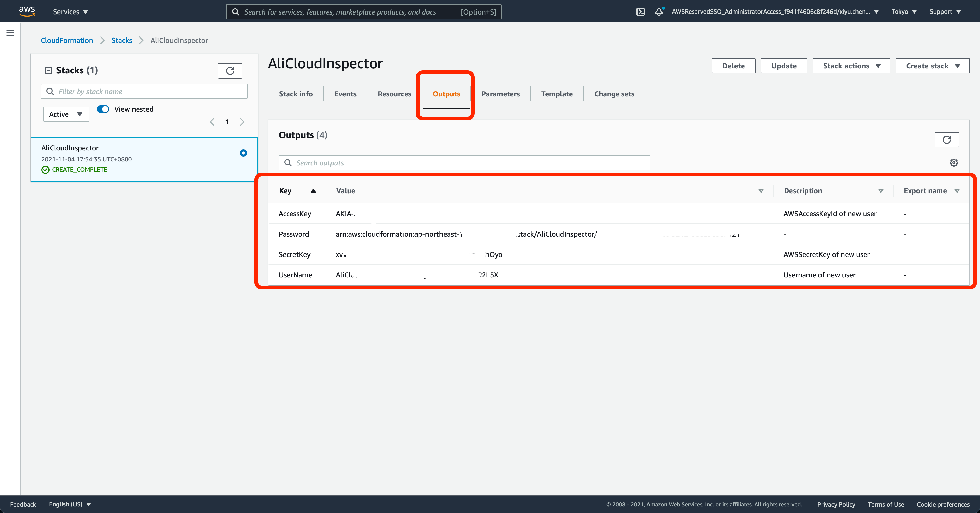Viewport: 980px width, 513px height.
Task: Sort outputs by Key column arrow
Action: point(313,191)
